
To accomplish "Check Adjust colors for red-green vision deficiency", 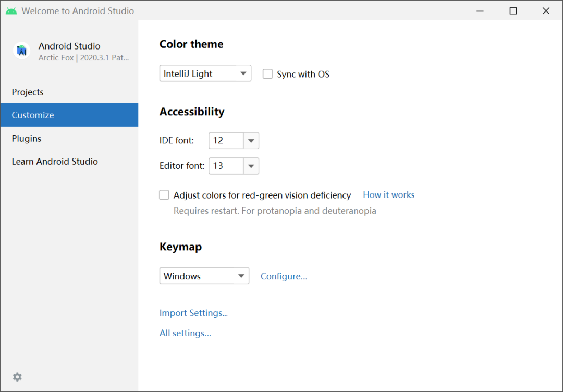I will 164,195.
